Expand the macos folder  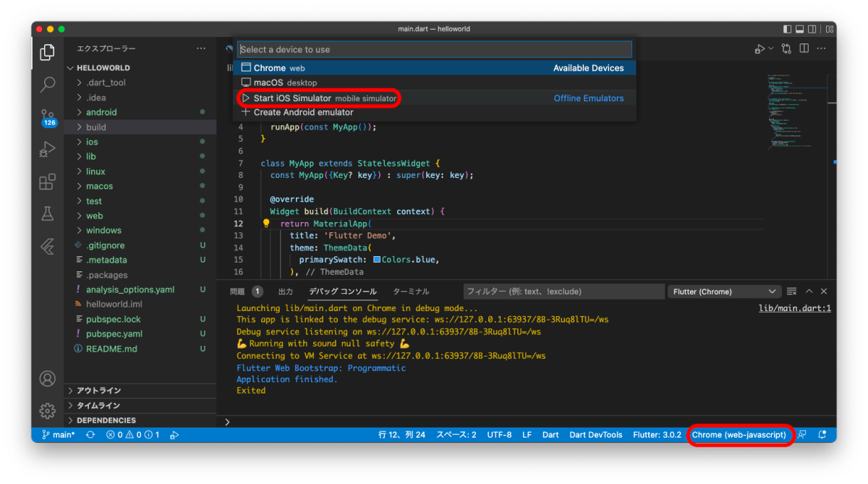tap(140, 186)
